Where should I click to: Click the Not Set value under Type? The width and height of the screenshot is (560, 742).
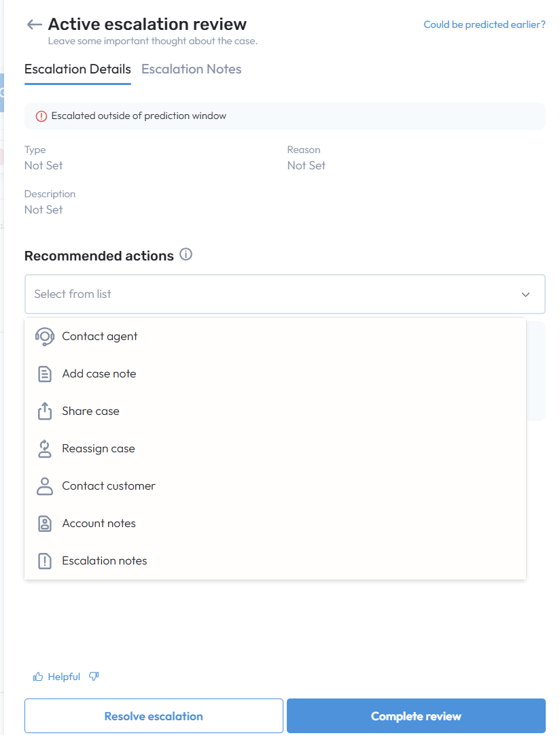43,166
